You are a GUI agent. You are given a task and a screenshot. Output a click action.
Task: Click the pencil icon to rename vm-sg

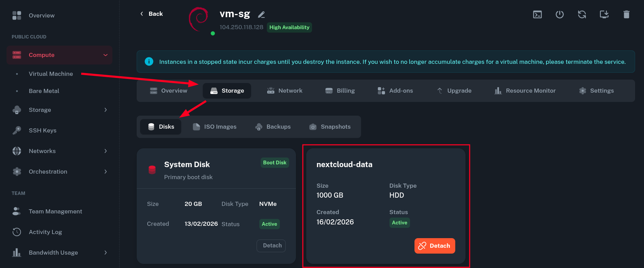point(261,14)
